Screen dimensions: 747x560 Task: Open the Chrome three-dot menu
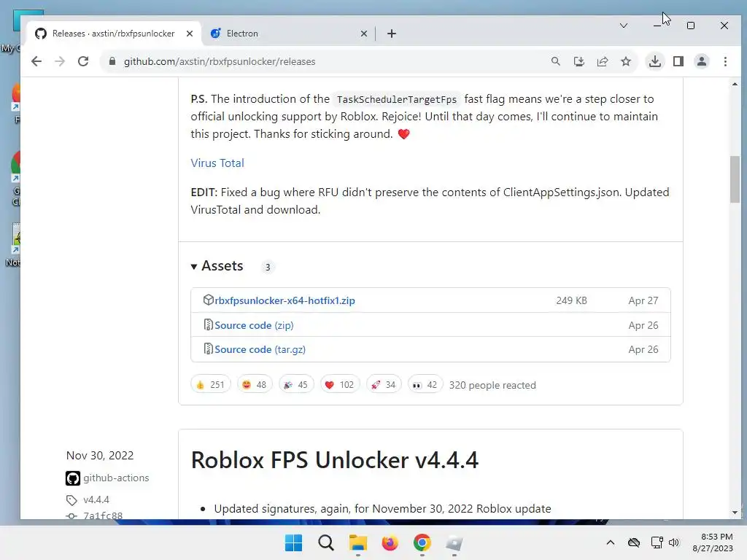pyautogui.click(x=725, y=61)
